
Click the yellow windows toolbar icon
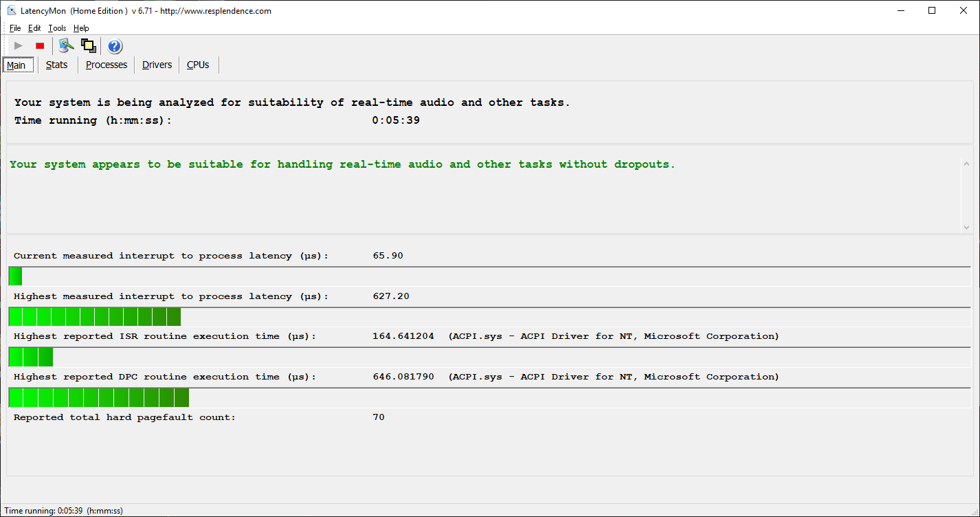(88, 46)
